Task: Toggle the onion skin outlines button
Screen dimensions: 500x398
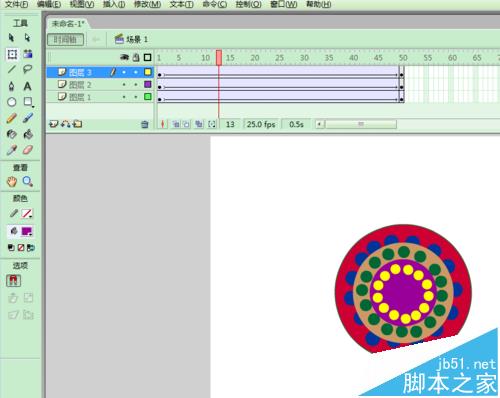Action: pos(186,124)
